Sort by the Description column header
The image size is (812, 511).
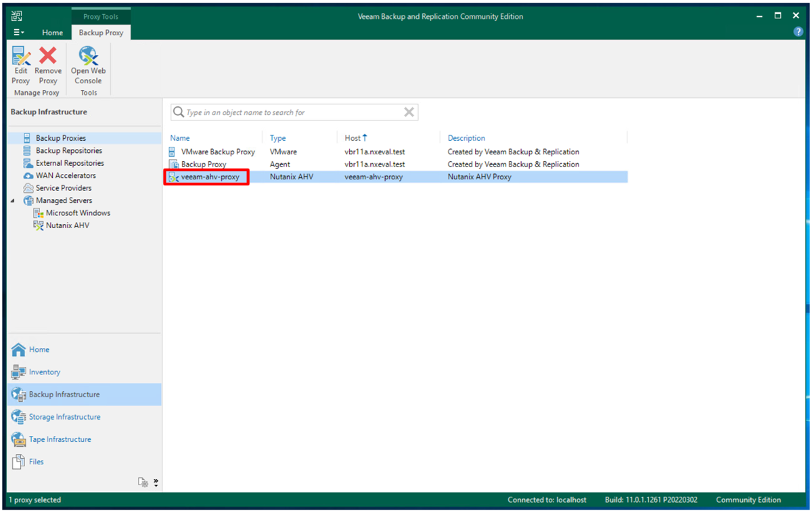466,138
